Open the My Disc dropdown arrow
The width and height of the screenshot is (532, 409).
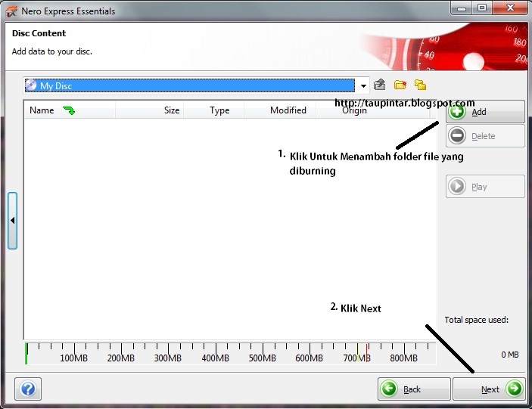tap(363, 85)
